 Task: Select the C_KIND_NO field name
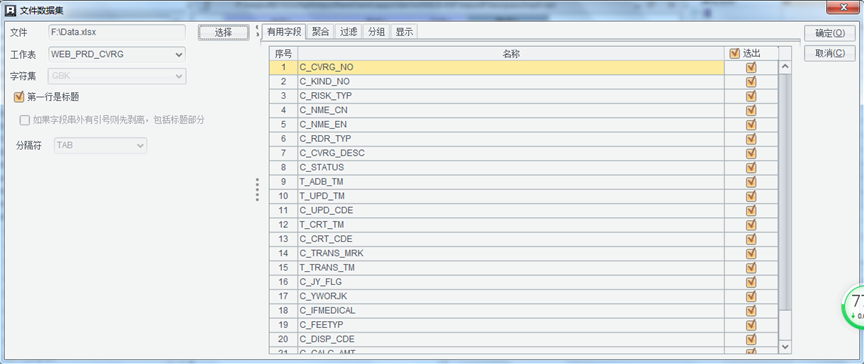325,82
